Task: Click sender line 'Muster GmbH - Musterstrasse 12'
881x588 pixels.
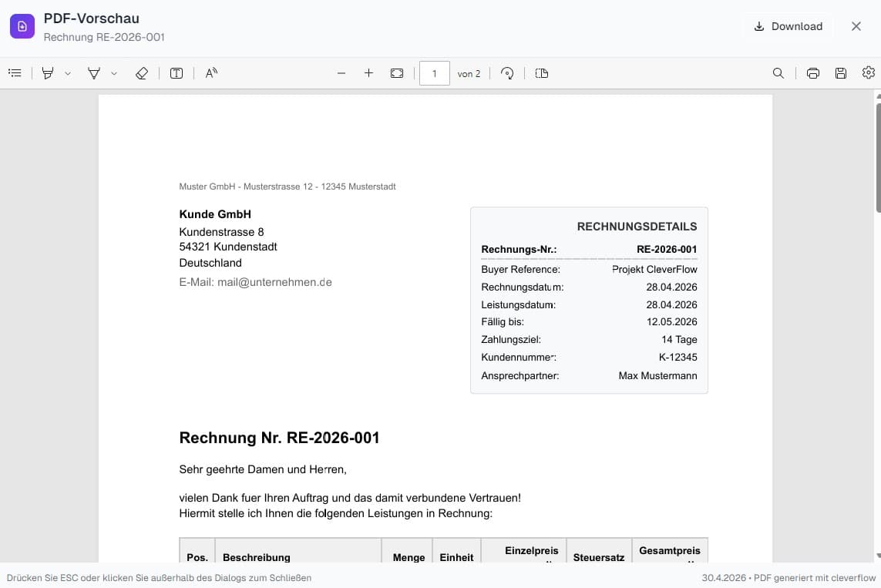Action: [x=246, y=186]
